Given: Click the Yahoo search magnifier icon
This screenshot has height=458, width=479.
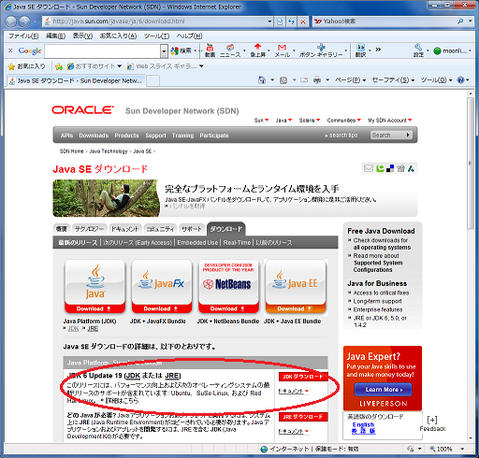Looking at the screenshot, I should pos(460,21).
